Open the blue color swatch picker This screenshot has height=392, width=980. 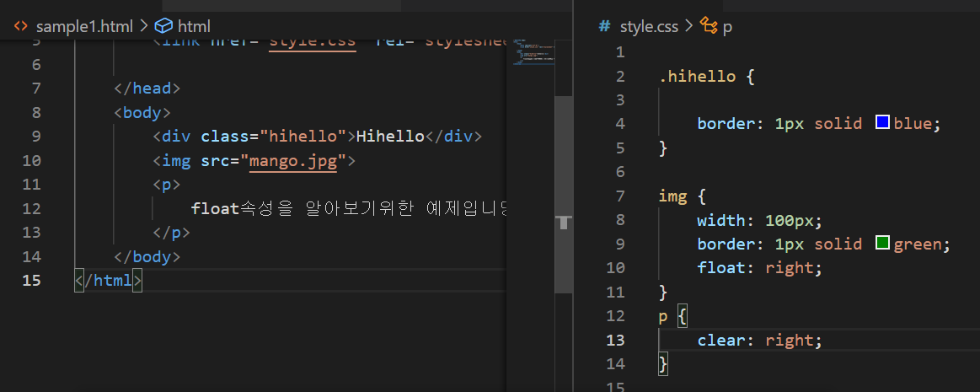pyautogui.click(x=882, y=122)
